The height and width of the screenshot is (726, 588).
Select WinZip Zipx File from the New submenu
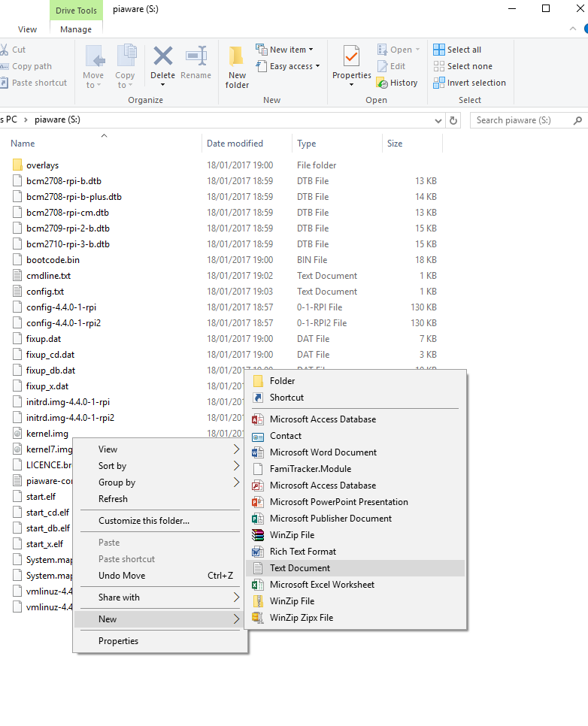pyautogui.click(x=301, y=618)
